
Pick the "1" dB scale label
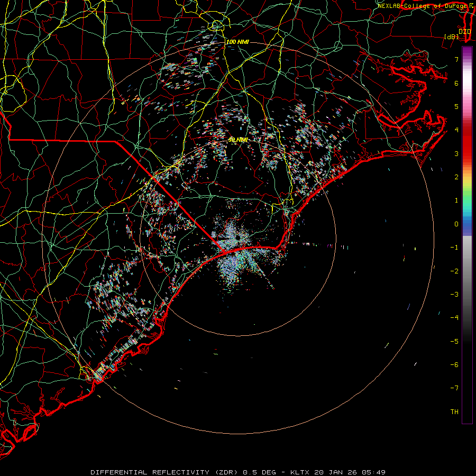pos(456,200)
